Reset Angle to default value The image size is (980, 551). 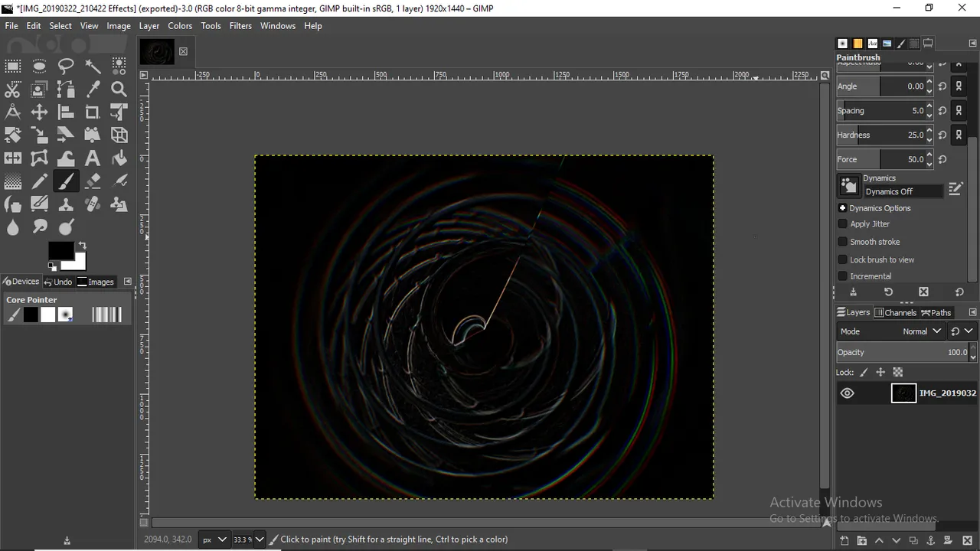click(942, 86)
